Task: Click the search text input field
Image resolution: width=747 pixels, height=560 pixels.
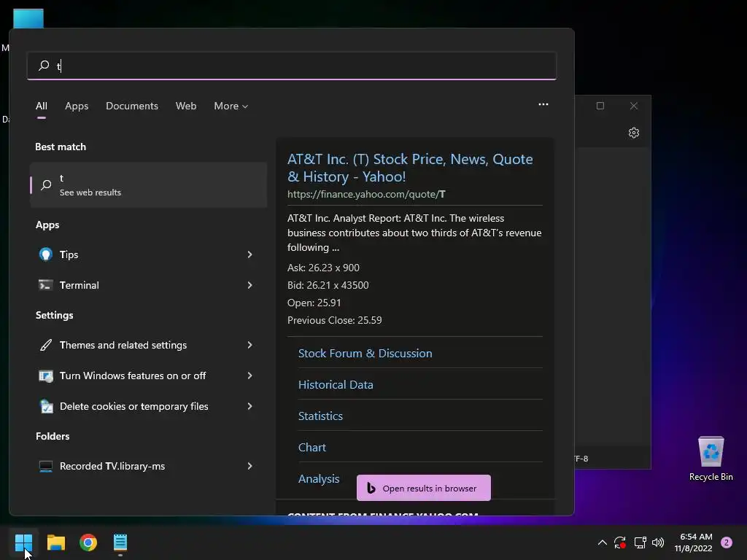Action: 292,66
